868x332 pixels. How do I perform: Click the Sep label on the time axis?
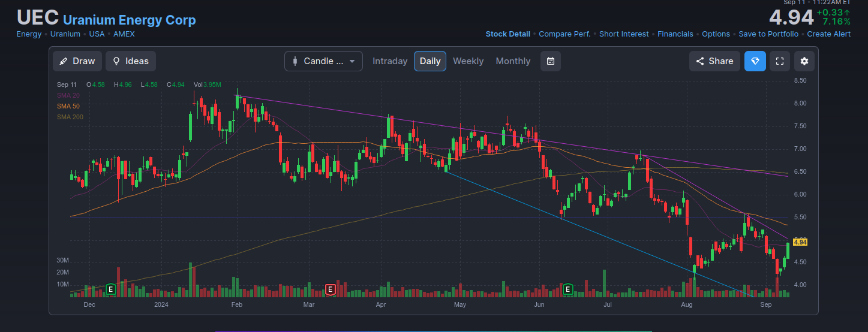[765, 305]
